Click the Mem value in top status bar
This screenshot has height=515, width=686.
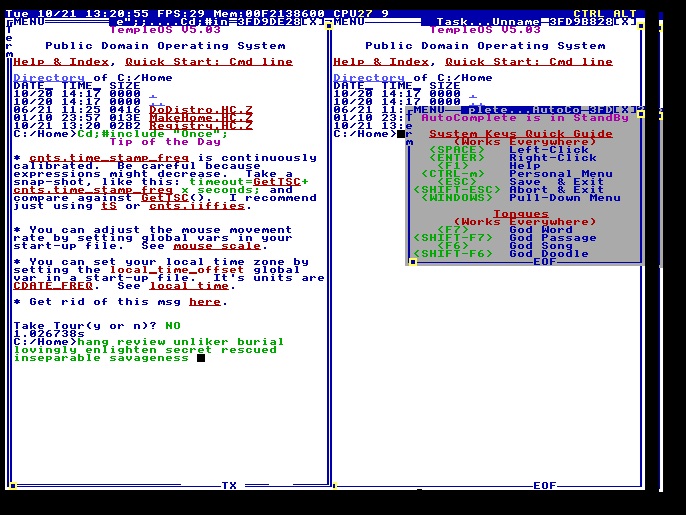269,14
